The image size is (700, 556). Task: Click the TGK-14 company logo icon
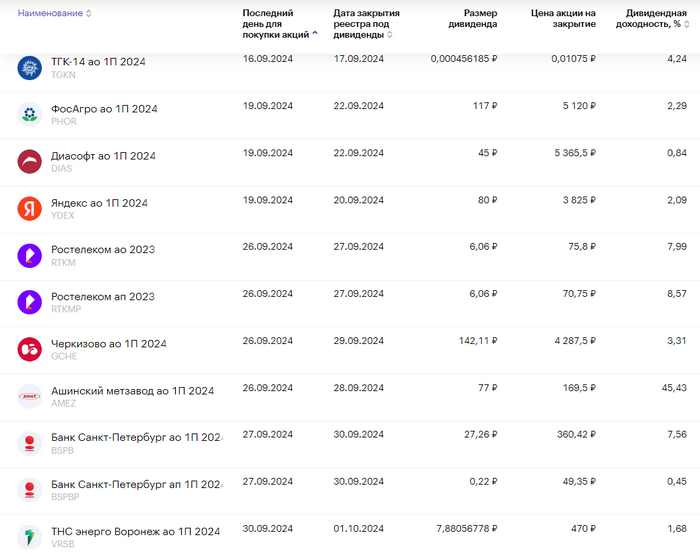coord(29,68)
